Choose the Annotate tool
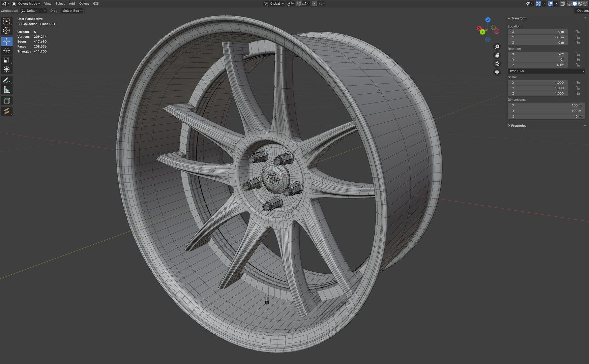The width and height of the screenshot is (589, 364). click(x=6, y=80)
